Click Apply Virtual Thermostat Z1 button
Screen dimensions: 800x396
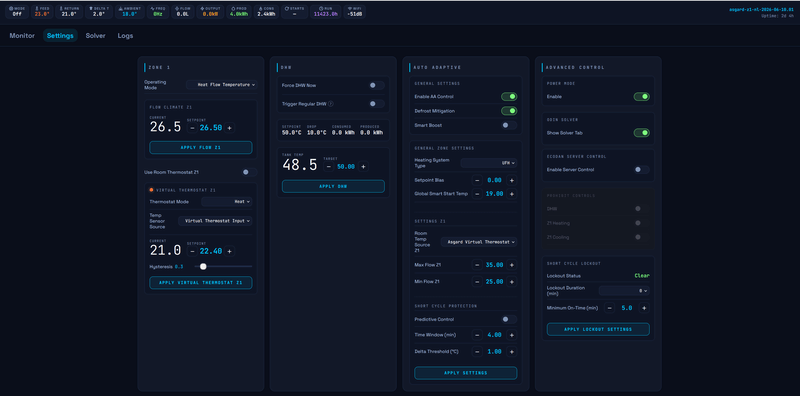pyautogui.click(x=201, y=283)
